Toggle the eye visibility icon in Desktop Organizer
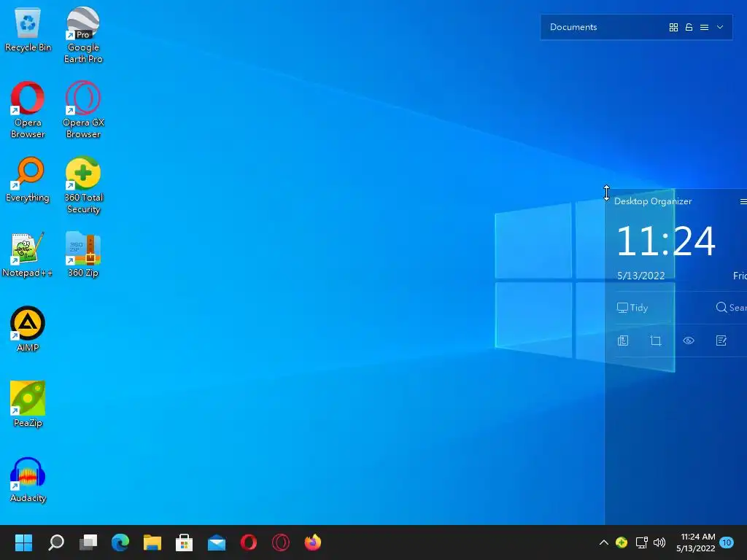The height and width of the screenshot is (560, 747). [x=689, y=341]
